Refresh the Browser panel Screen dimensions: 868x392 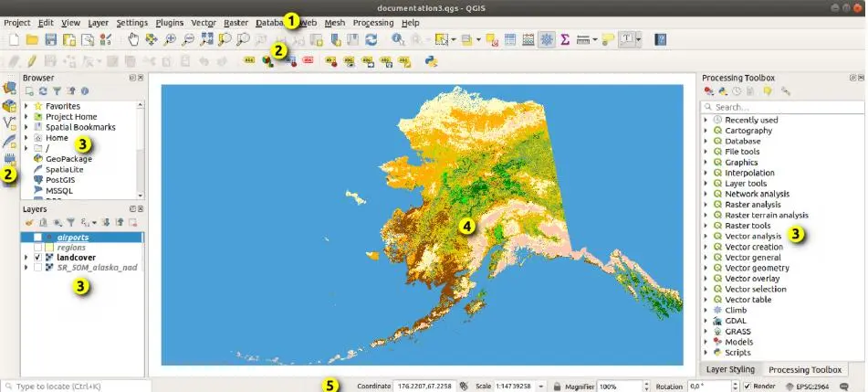(x=43, y=91)
